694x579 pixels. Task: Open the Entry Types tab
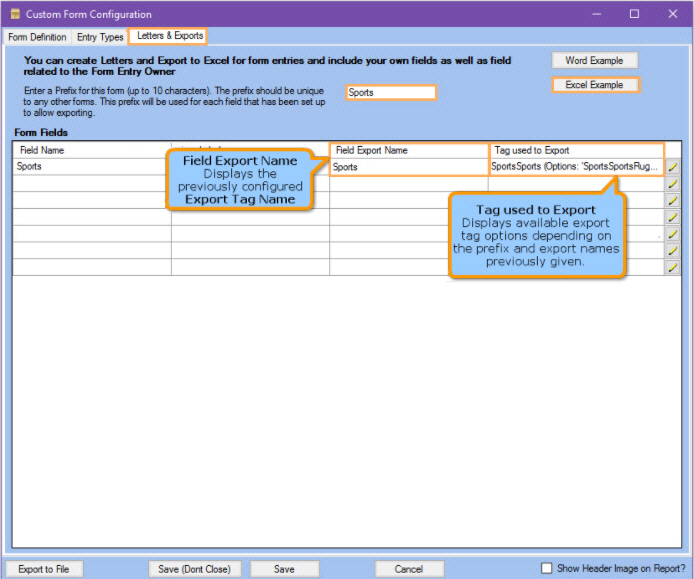pyautogui.click(x=99, y=37)
